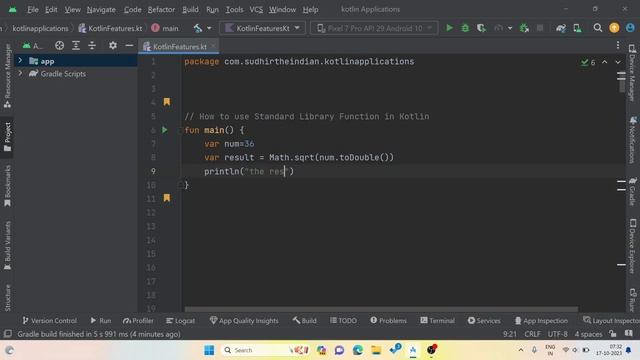
Task: Expand the Gradle Scripts tree node
Action: pyautogui.click(x=20, y=73)
